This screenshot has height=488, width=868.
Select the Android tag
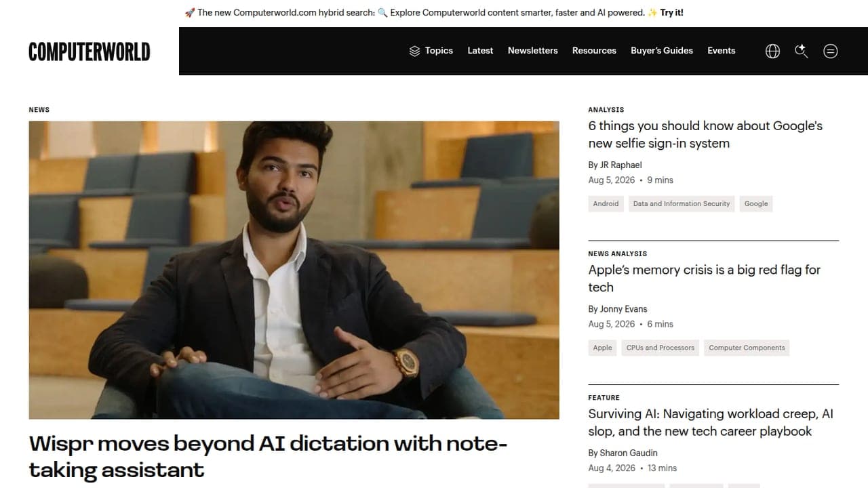coord(606,204)
